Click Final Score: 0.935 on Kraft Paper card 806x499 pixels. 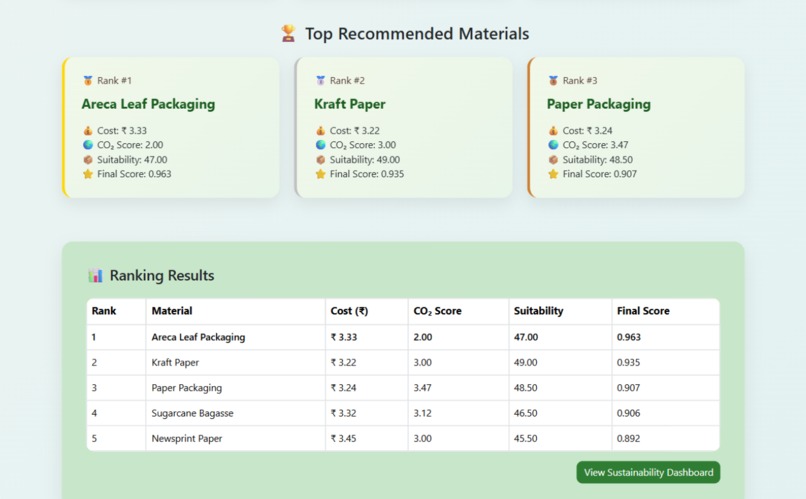coord(367,174)
